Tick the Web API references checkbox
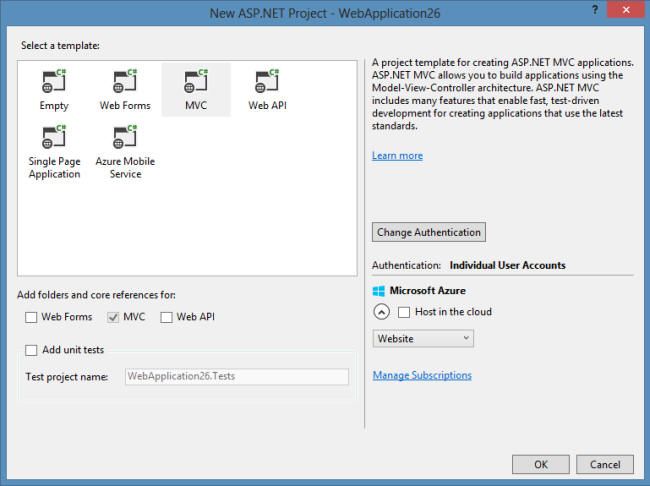 pos(167,317)
